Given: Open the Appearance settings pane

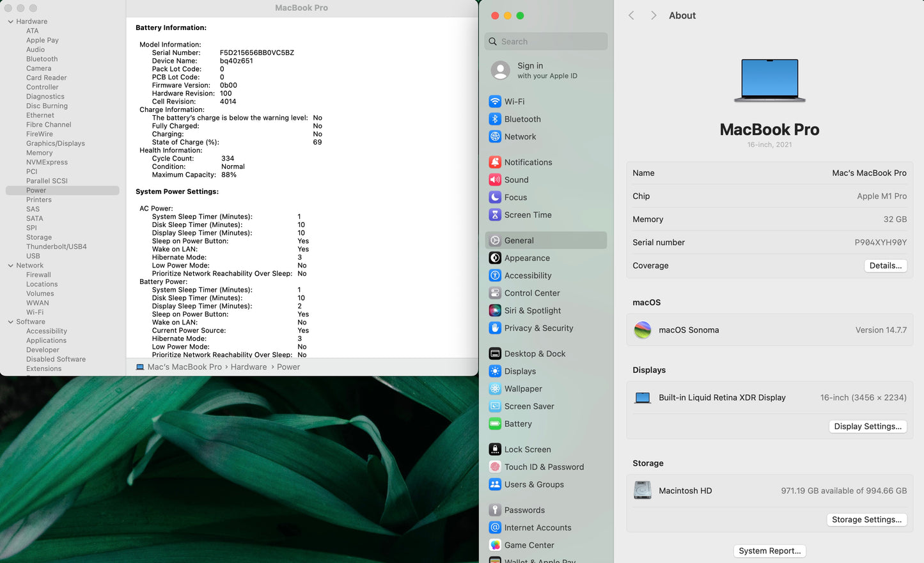Looking at the screenshot, I should (x=527, y=258).
